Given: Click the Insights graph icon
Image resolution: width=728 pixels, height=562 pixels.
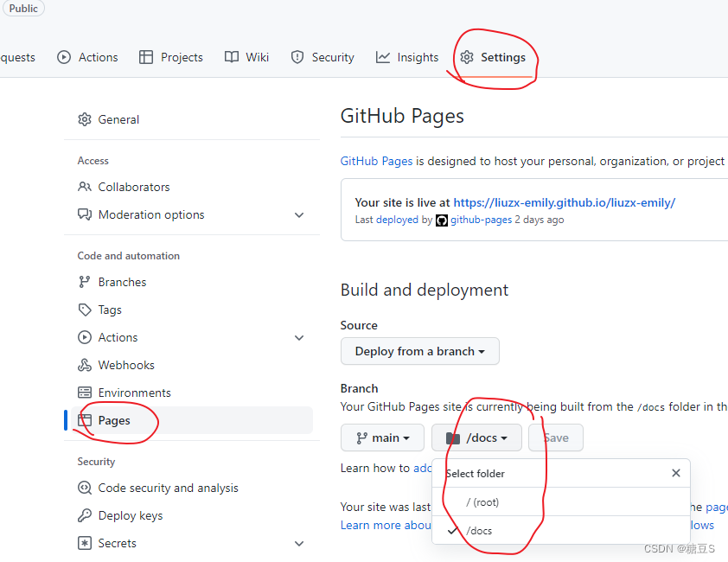Looking at the screenshot, I should (382, 57).
